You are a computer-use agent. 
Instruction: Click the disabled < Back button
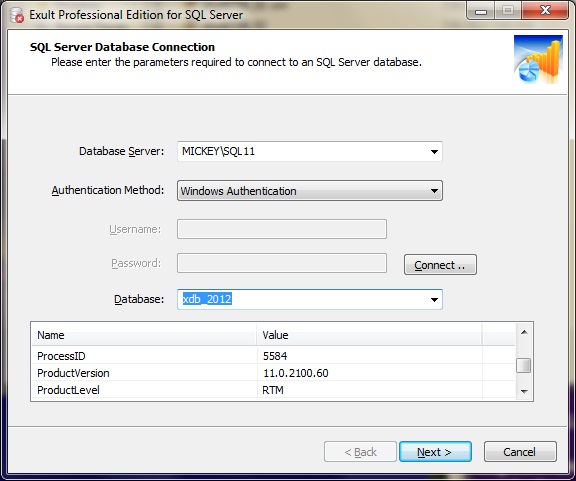coord(360,452)
